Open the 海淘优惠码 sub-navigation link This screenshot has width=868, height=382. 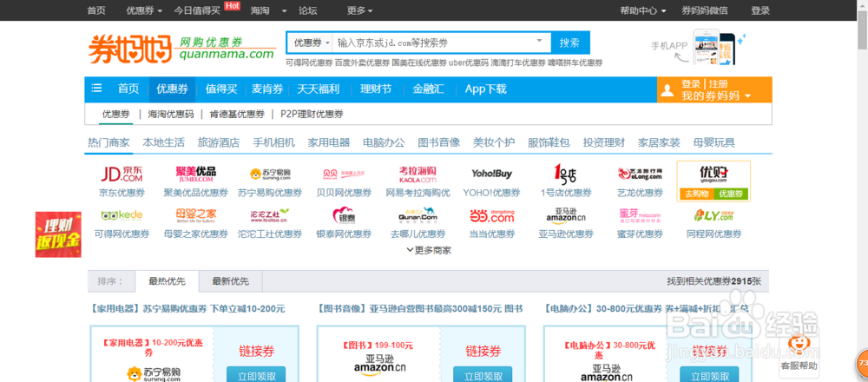(171, 115)
